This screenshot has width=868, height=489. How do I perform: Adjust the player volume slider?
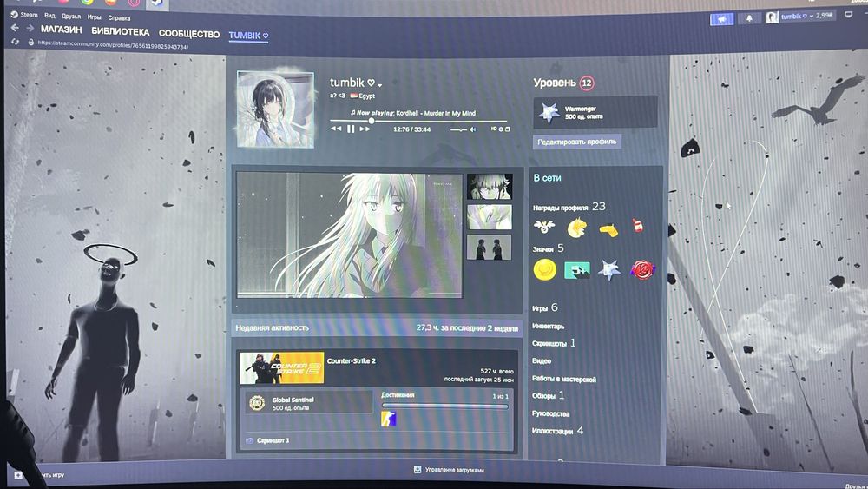click(x=458, y=129)
